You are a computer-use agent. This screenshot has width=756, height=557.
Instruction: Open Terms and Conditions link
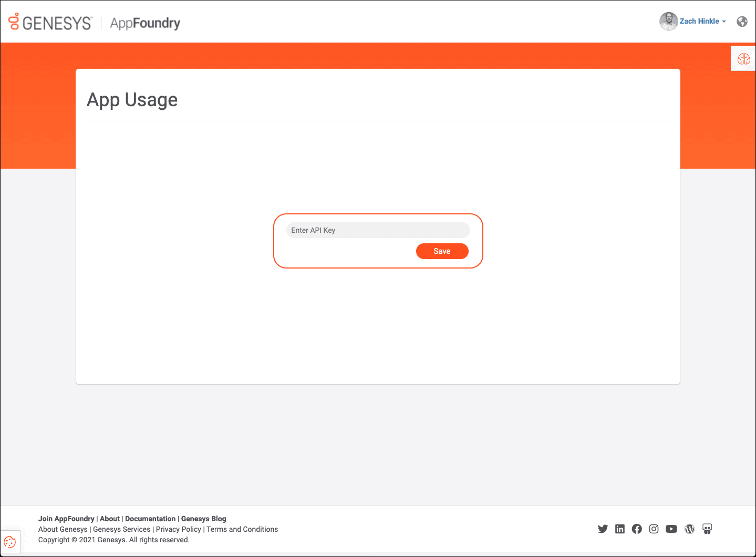(242, 529)
